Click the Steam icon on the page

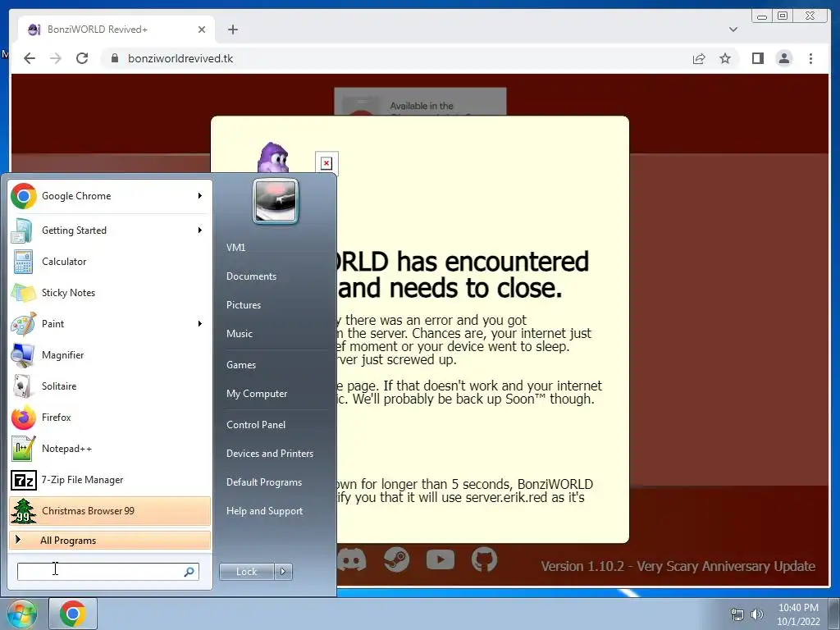[396, 560]
